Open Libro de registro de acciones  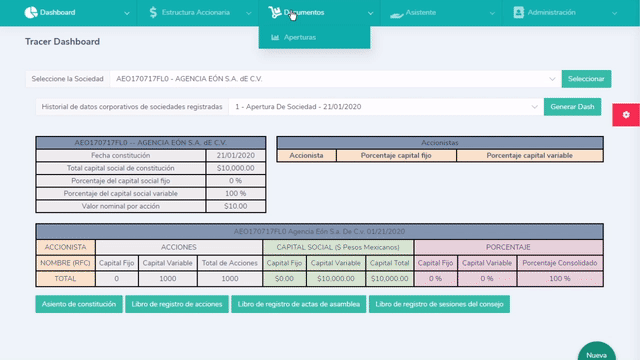(177, 304)
